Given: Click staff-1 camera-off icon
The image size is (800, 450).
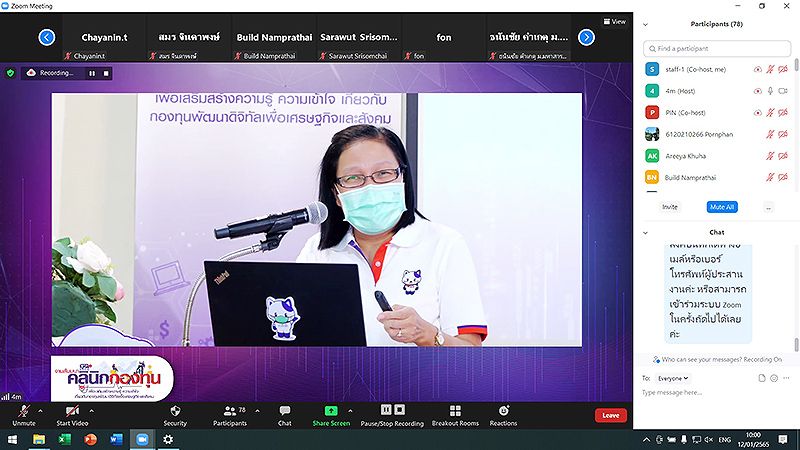Looking at the screenshot, I should click(x=783, y=69).
